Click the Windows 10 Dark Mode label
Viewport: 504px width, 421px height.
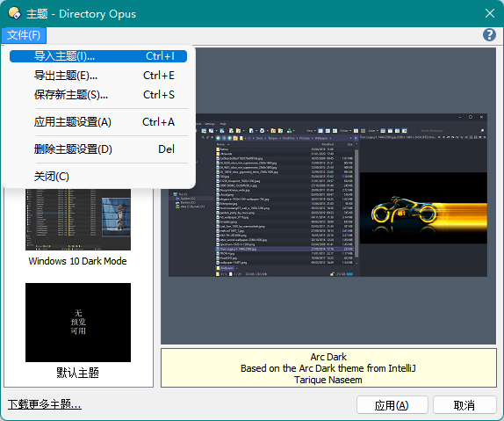coord(78,261)
